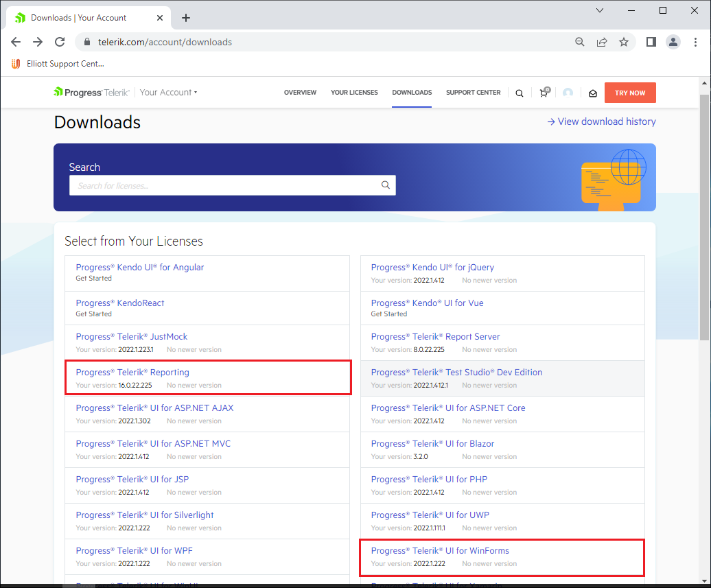Screen dimensions: 711x588
Task: Click Get Started under KendoReact
Action: (94, 314)
